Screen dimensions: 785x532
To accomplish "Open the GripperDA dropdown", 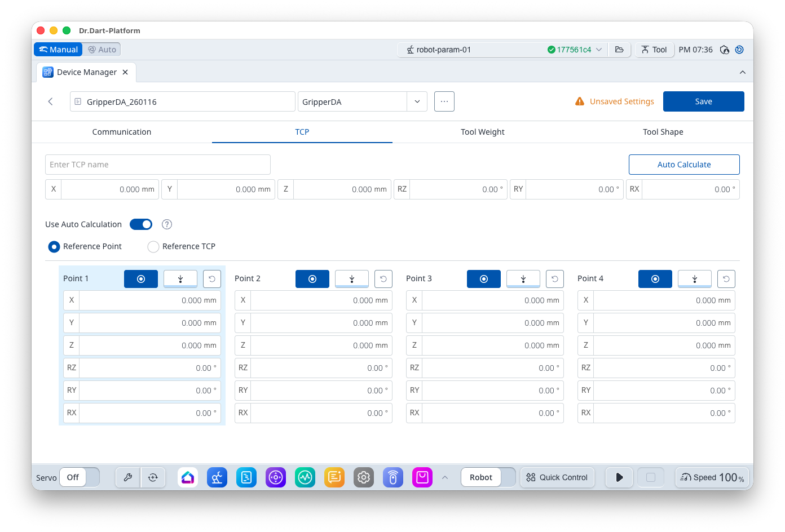I will click(x=417, y=101).
